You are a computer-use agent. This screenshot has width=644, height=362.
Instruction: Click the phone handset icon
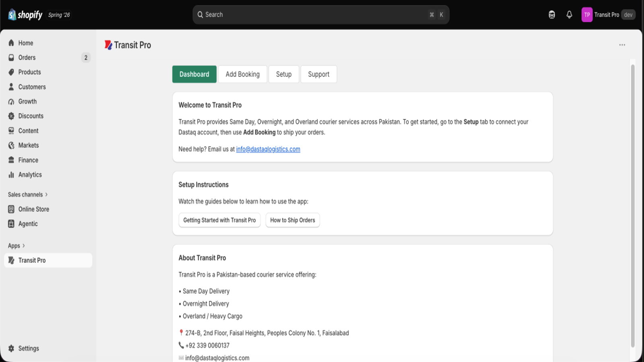click(x=181, y=345)
